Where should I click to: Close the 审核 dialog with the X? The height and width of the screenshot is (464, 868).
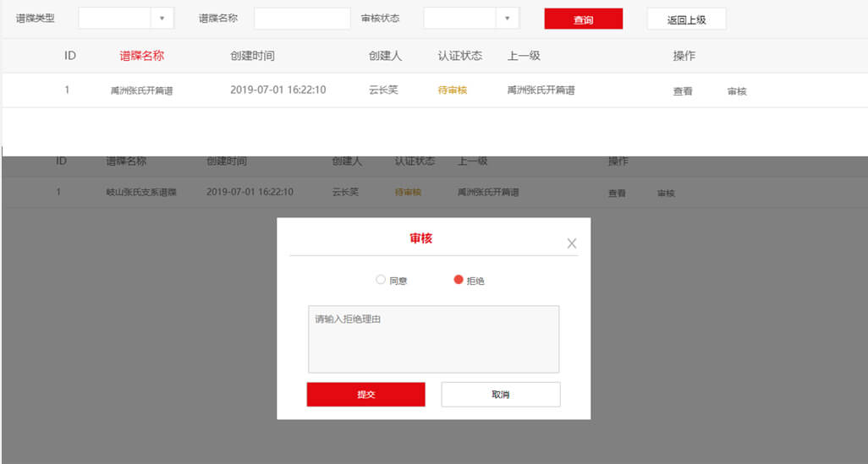coord(572,243)
